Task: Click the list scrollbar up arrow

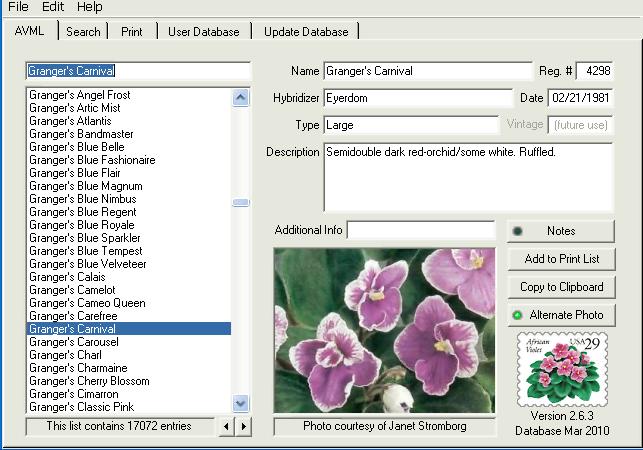Action: (241, 98)
